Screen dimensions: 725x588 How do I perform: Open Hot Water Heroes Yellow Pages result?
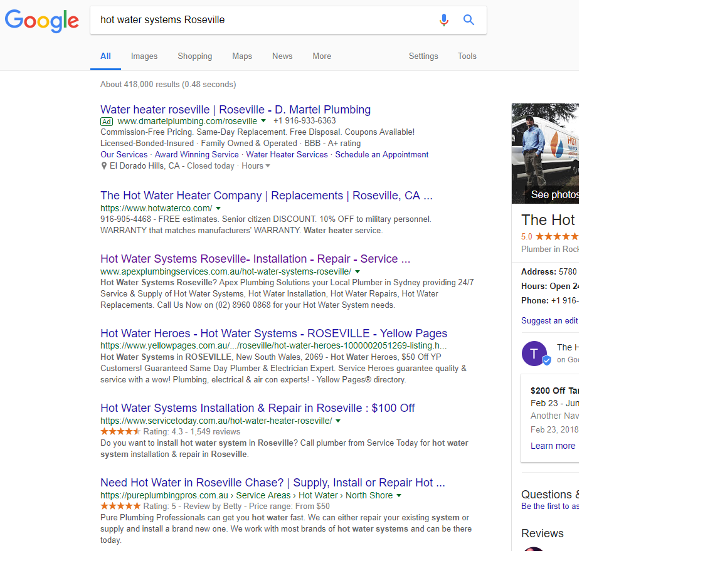pyautogui.click(x=273, y=333)
